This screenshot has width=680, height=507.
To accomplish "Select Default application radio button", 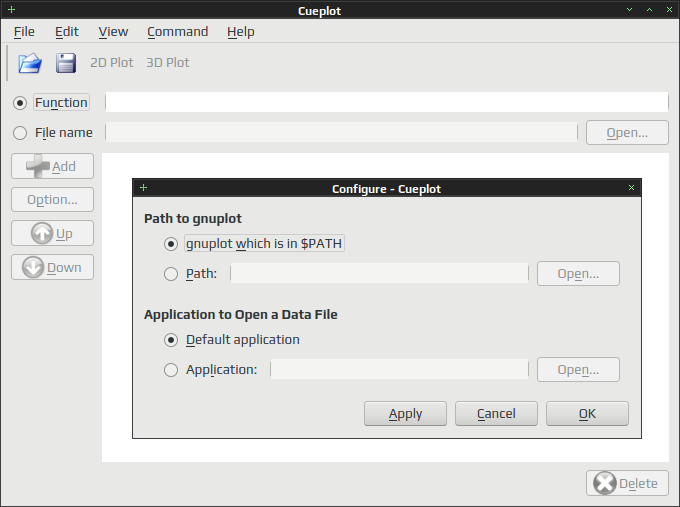I will (x=171, y=340).
